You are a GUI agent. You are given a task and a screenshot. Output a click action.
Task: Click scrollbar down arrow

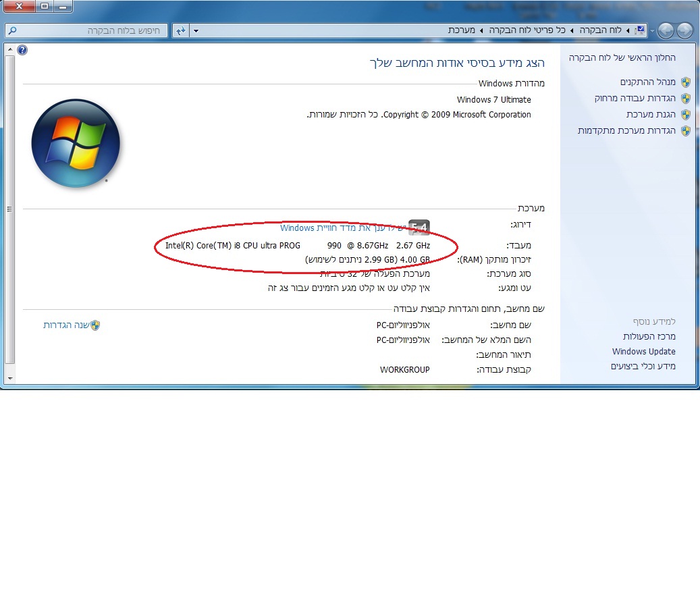point(10,379)
